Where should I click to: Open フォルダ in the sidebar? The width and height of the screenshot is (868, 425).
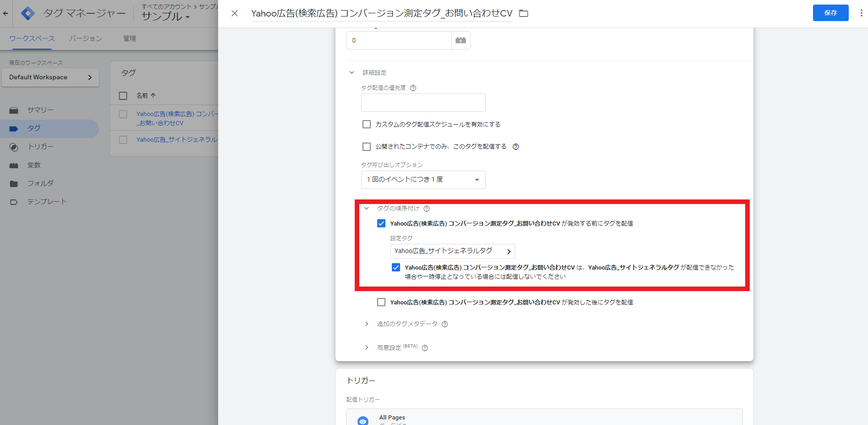tap(40, 183)
